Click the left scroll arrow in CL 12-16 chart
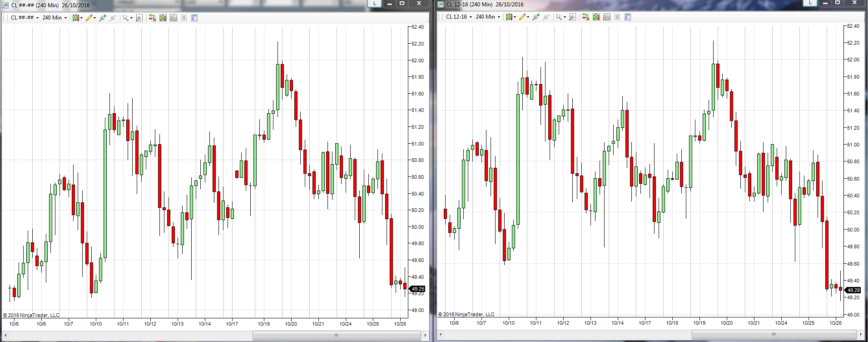 click(x=441, y=334)
